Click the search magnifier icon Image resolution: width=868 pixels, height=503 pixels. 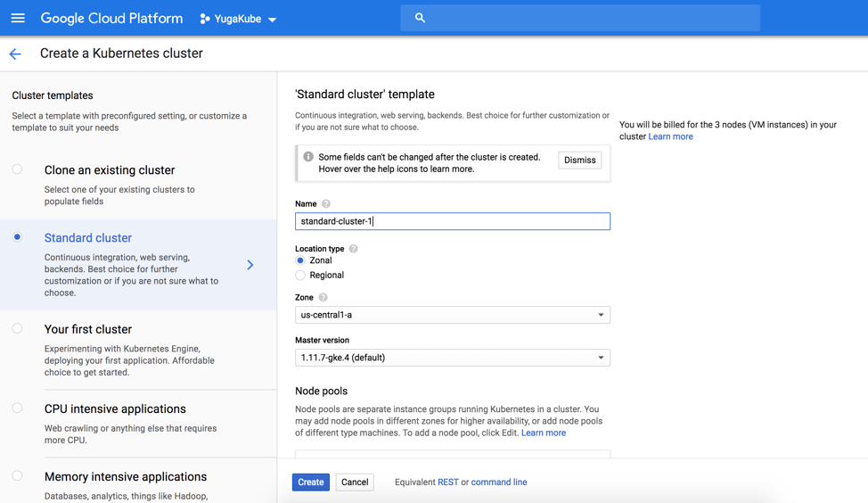pos(420,18)
